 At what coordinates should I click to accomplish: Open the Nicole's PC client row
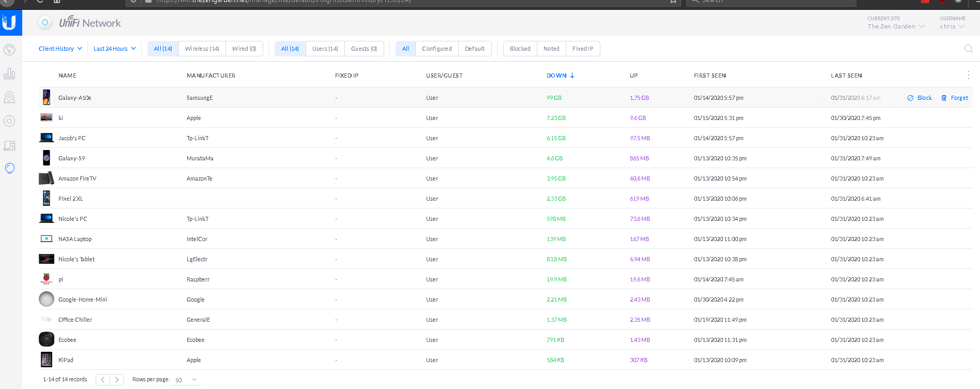click(x=505, y=219)
